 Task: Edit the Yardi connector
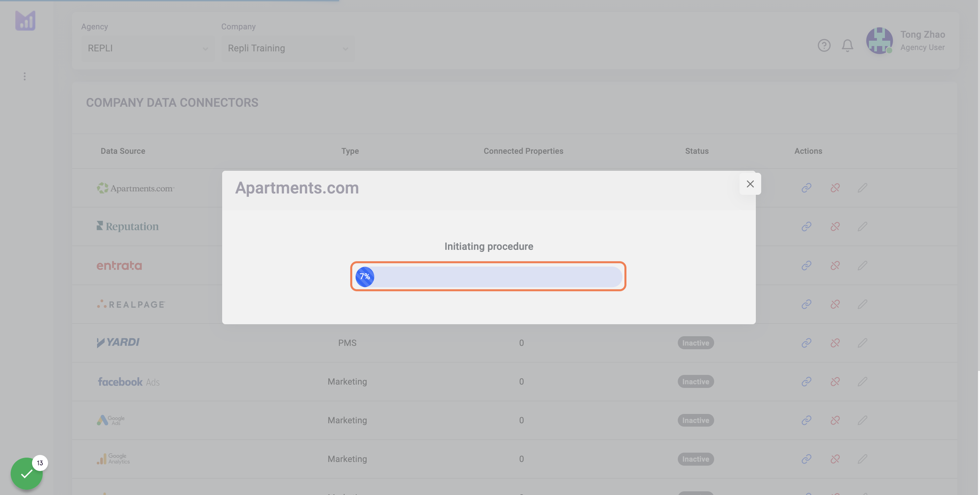(x=862, y=343)
